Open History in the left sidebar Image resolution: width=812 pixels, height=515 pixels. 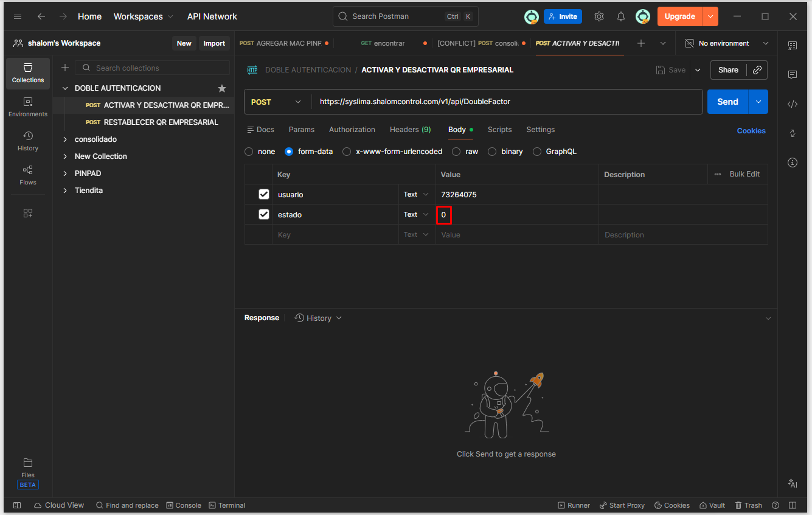[28, 141]
